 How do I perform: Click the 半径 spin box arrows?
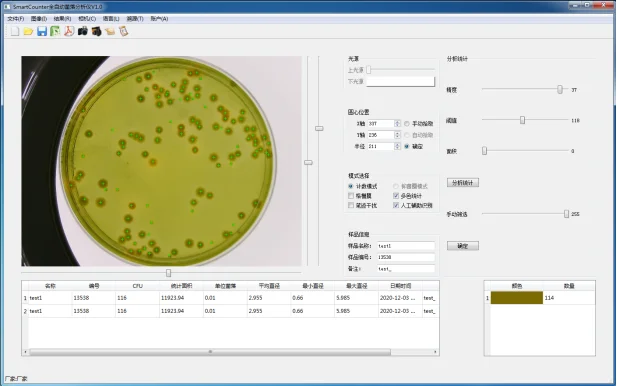tap(397, 146)
